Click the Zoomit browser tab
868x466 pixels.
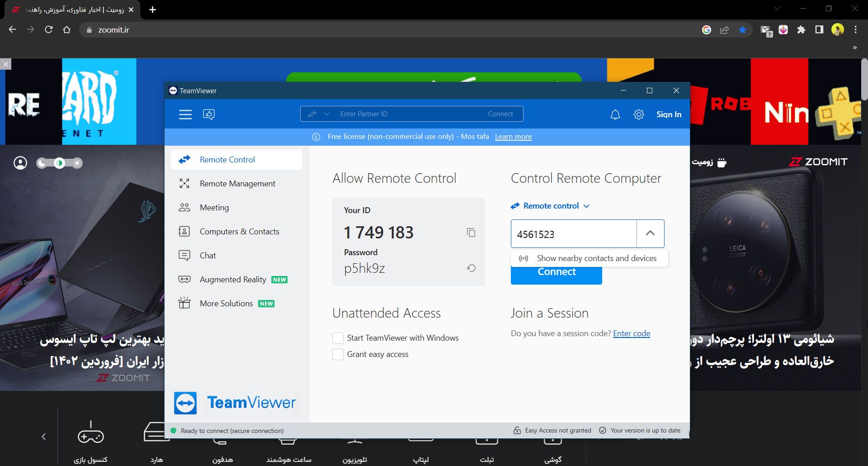coord(72,10)
